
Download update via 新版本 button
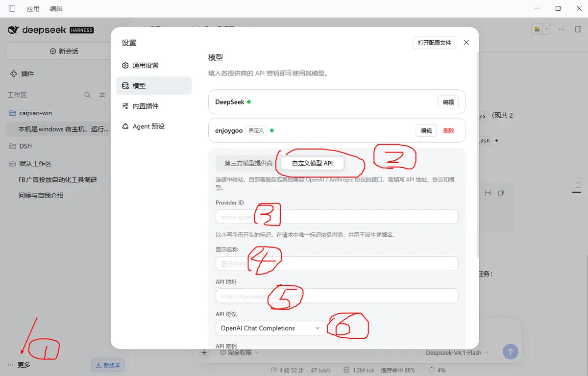(108, 365)
